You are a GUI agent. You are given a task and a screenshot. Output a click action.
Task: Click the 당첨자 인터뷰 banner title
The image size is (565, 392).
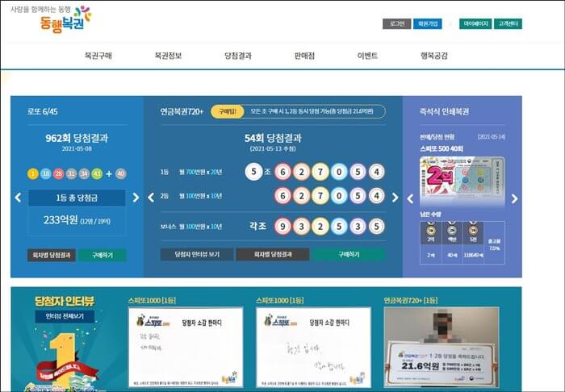[x=65, y=301]
